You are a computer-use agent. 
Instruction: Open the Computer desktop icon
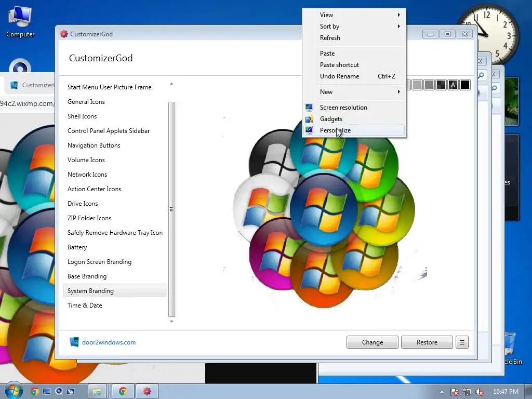click(20, 22)
